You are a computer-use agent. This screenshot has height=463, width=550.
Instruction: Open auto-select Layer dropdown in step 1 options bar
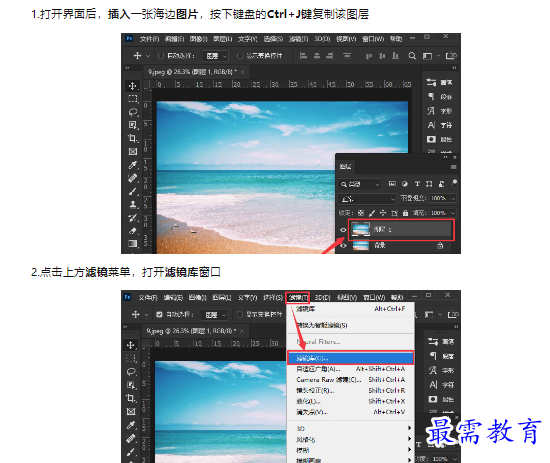(215, 56)
